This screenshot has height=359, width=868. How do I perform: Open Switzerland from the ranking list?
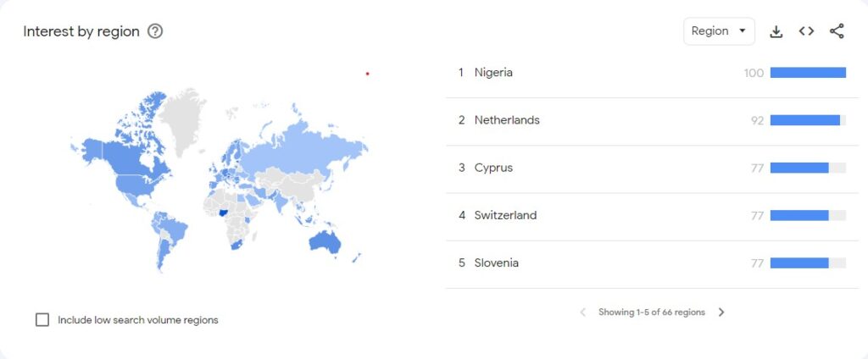505,215
